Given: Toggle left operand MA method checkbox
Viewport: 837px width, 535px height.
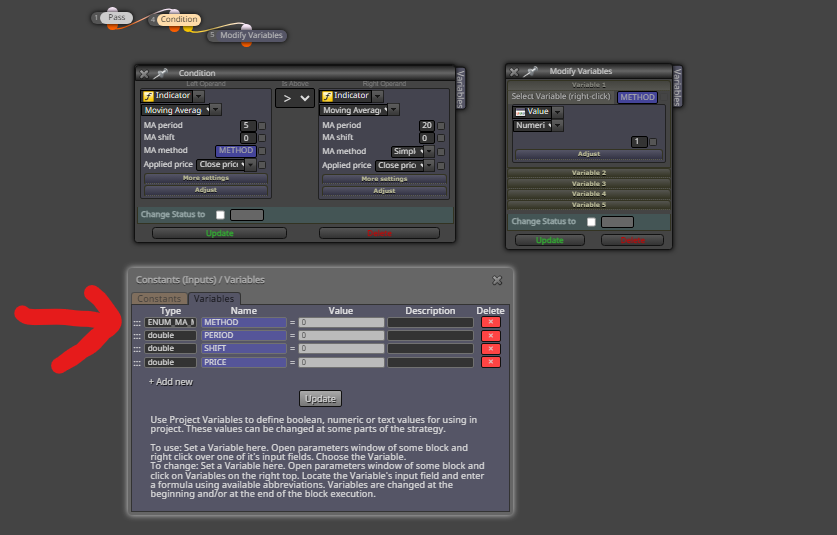Looking at the screenshot, I should pos(262,151).
